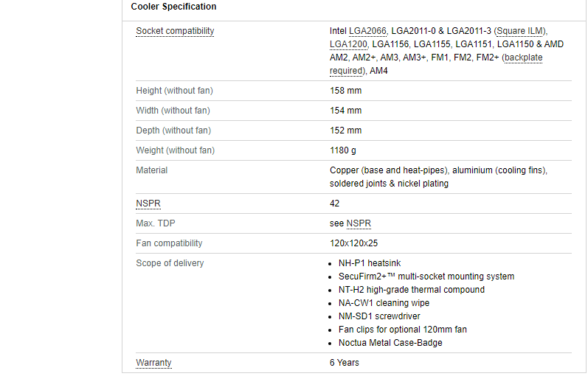Image resolution: width=588 pixels, height=379 pixels.
Task: Click the Cooler Specification heading
Action: click(x=173, y=7)
